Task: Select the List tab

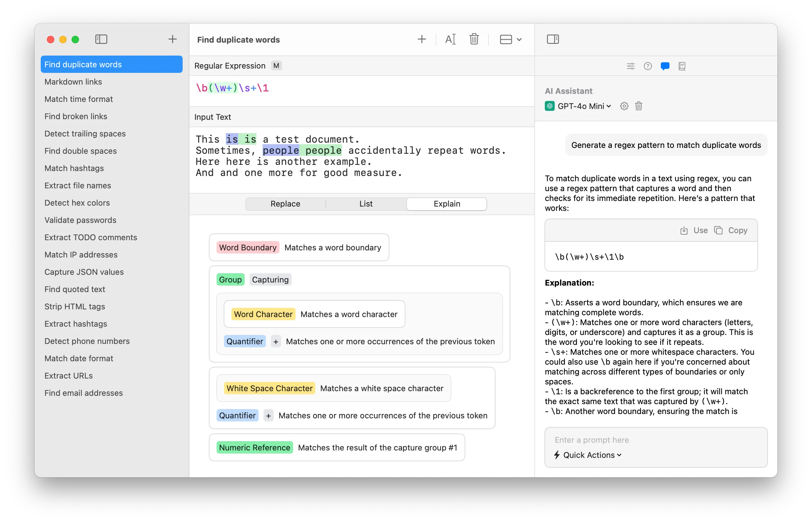Action: pos(366,204)
